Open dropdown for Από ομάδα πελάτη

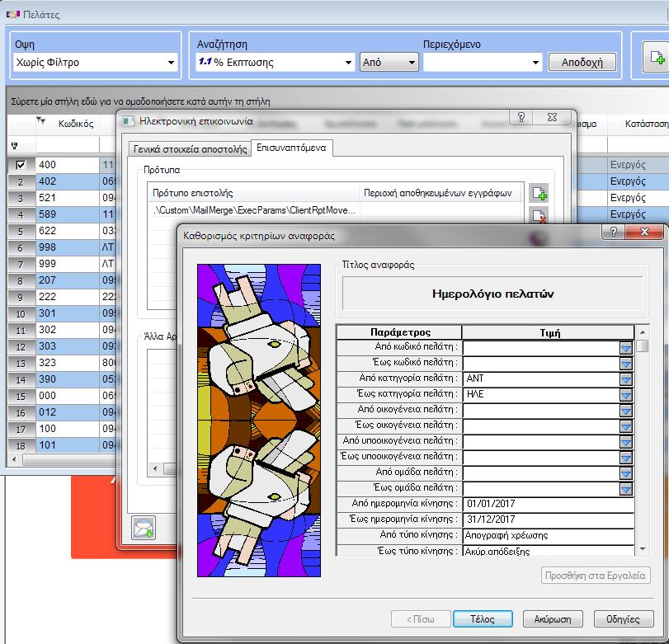click(626, 473)
